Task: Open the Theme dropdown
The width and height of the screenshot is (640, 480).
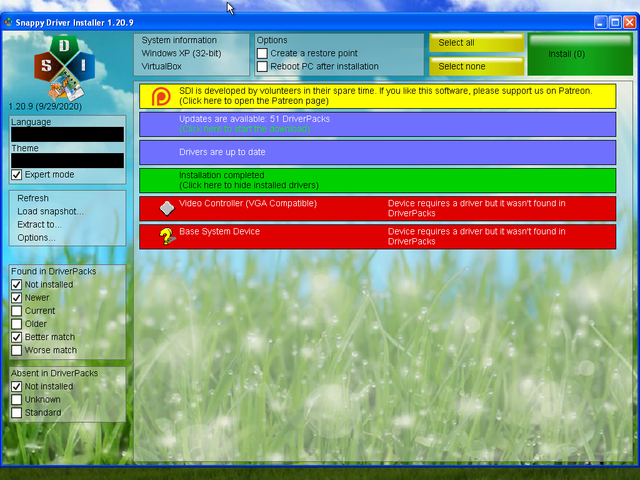Action: (67, 160)
